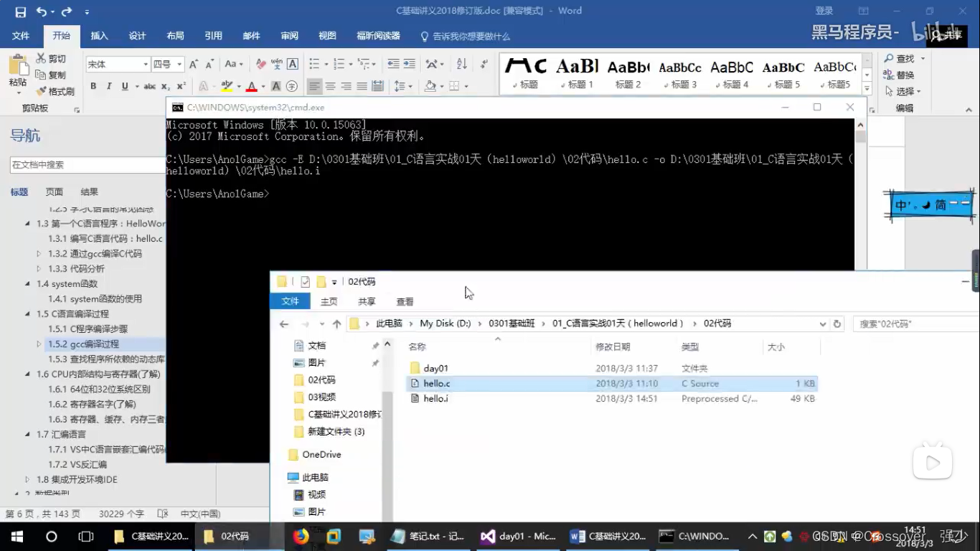Click the Windows Start button
The image size is (980, 551).
pos(17,536)
